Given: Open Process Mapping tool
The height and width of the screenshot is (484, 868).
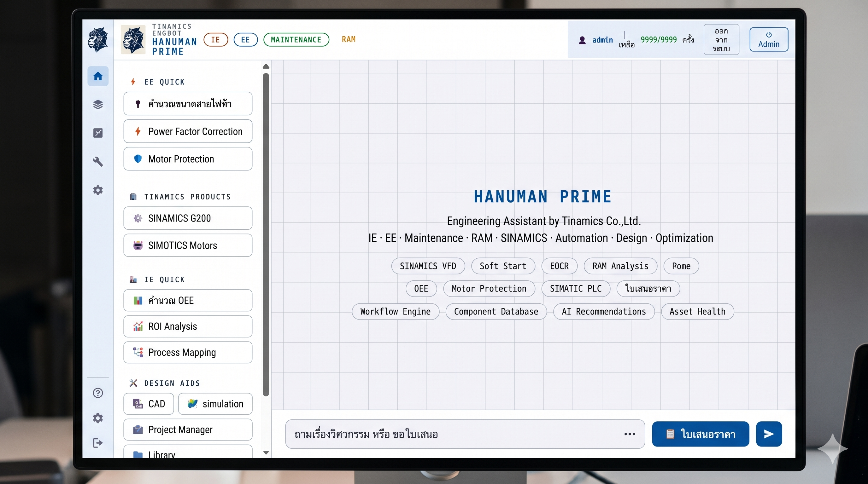Looking at the screenshot, I should [x=188, y=352].
